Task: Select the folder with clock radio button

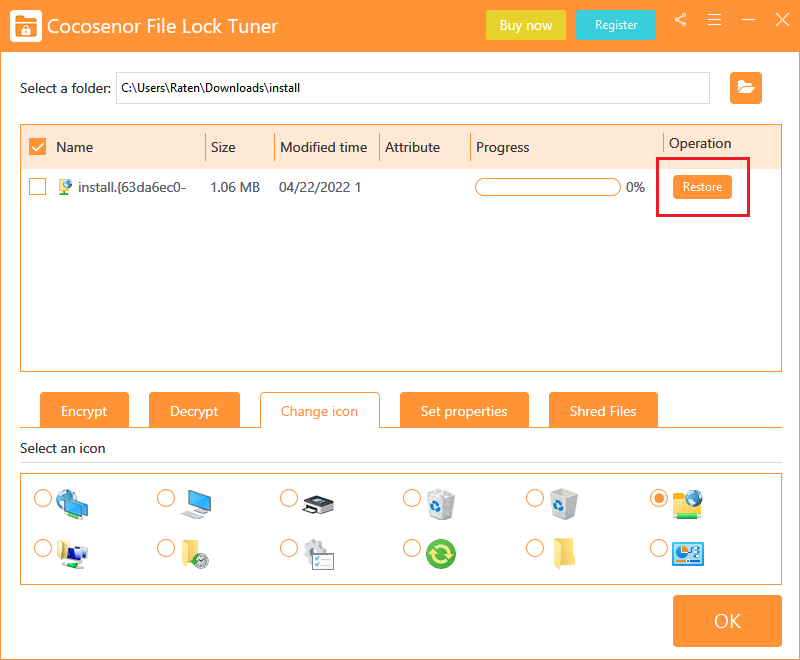Action: (x=166, y=548)
